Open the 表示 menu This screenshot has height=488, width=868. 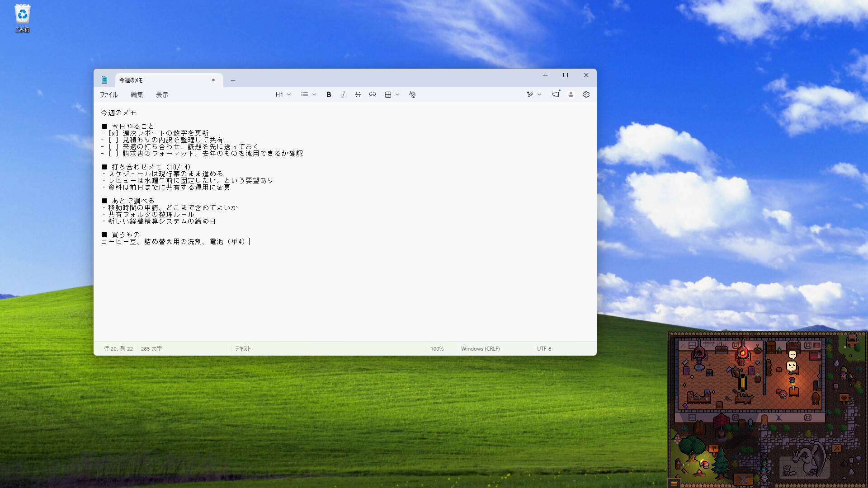tap(162, 94)
